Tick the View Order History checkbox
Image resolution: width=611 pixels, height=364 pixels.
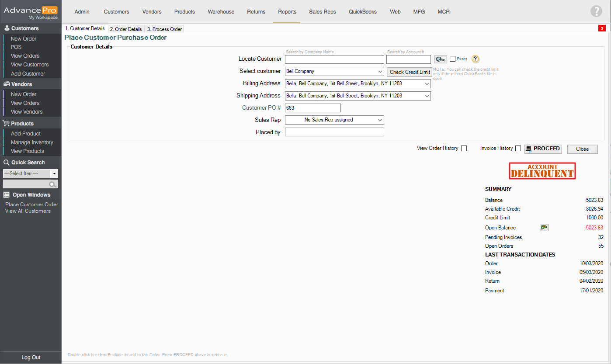coord(464,149)
